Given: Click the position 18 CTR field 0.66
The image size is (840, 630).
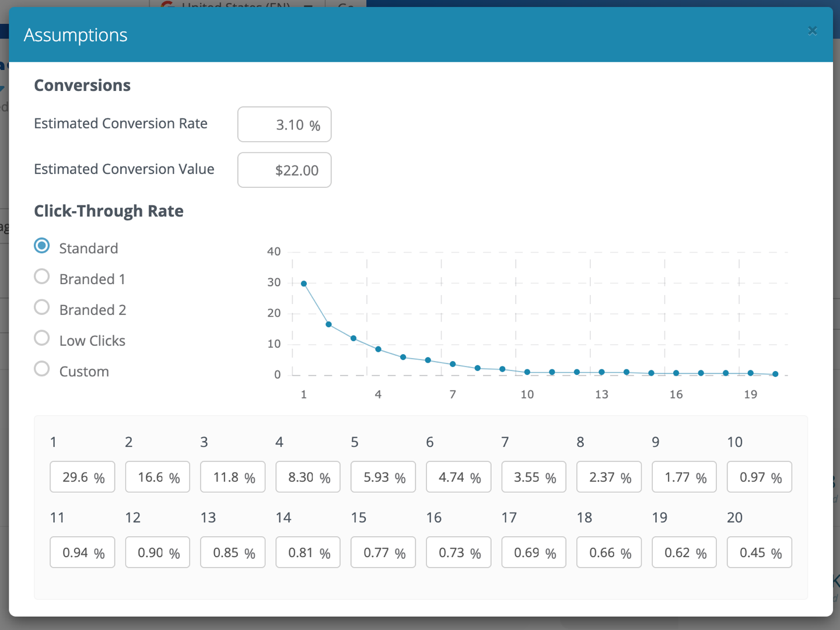Looking at the screenshot, I should [609, 552].
